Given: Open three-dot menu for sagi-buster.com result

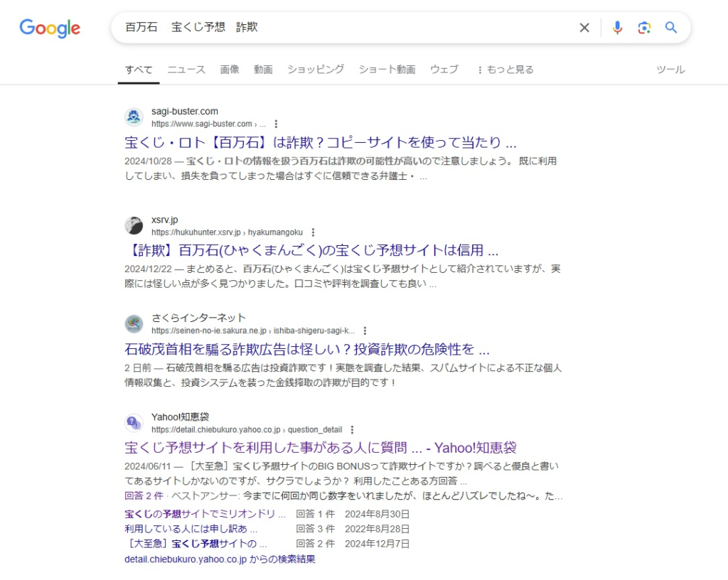Looking at the screenshot, I should pyautogui.click(x=277, y=124).
